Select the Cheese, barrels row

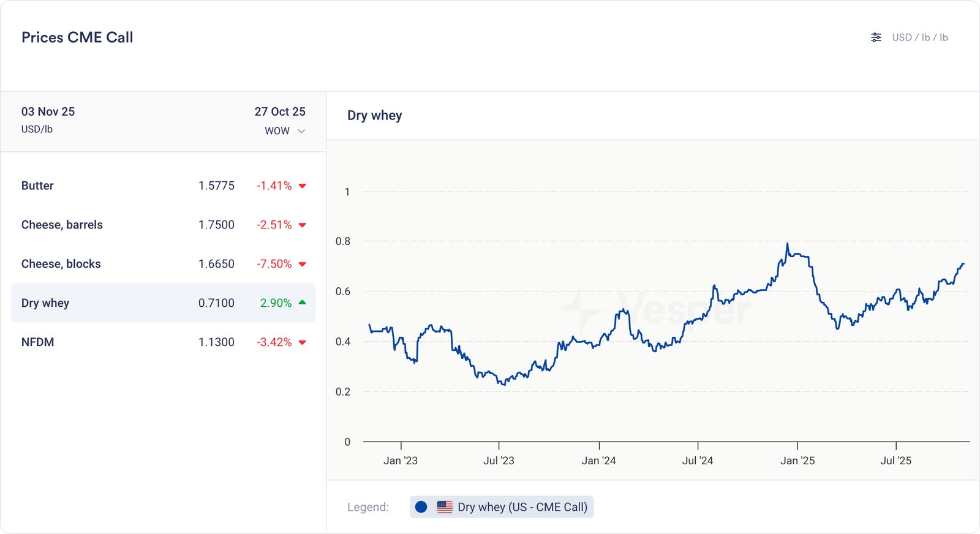(x=163, y=225)
